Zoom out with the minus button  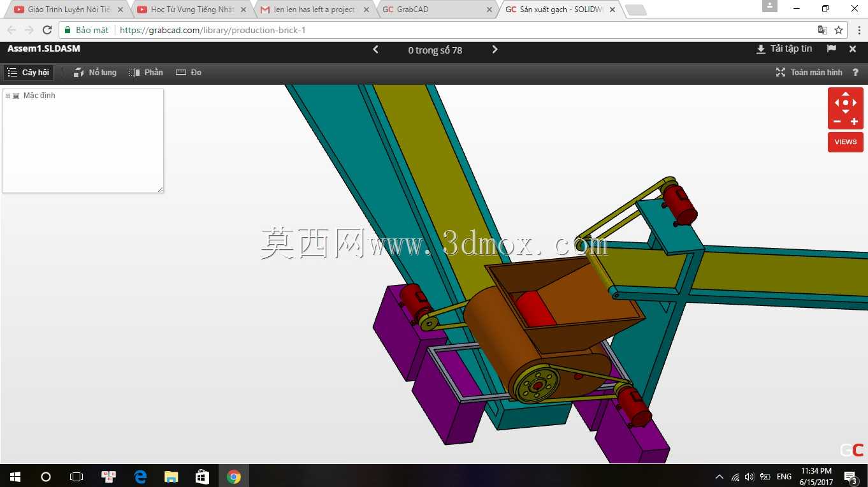tap(837, 122)
